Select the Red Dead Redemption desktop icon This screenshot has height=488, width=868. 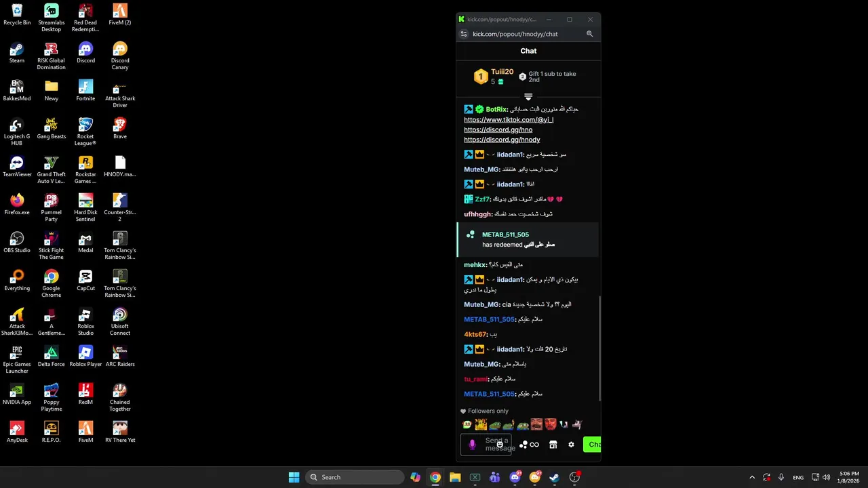pos(85,18)
